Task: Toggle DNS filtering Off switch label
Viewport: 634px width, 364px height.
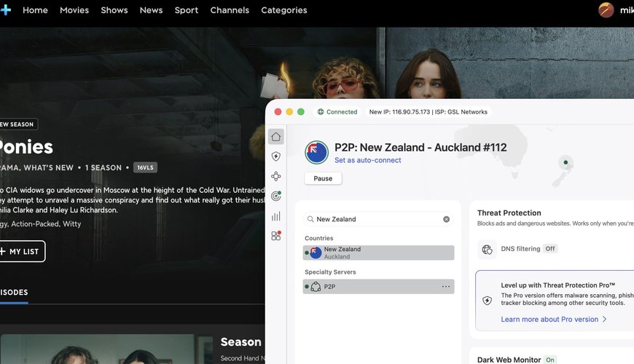Action: (x=550, y=248)
